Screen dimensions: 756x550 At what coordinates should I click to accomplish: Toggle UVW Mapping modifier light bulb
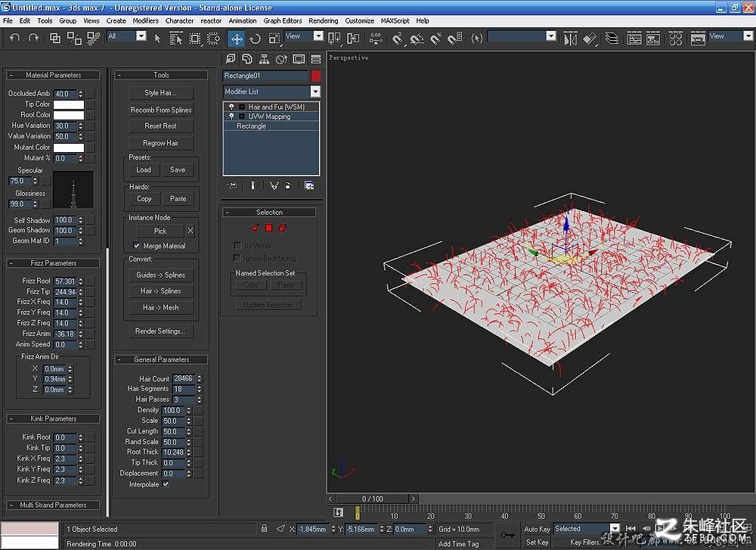point(231,117)
